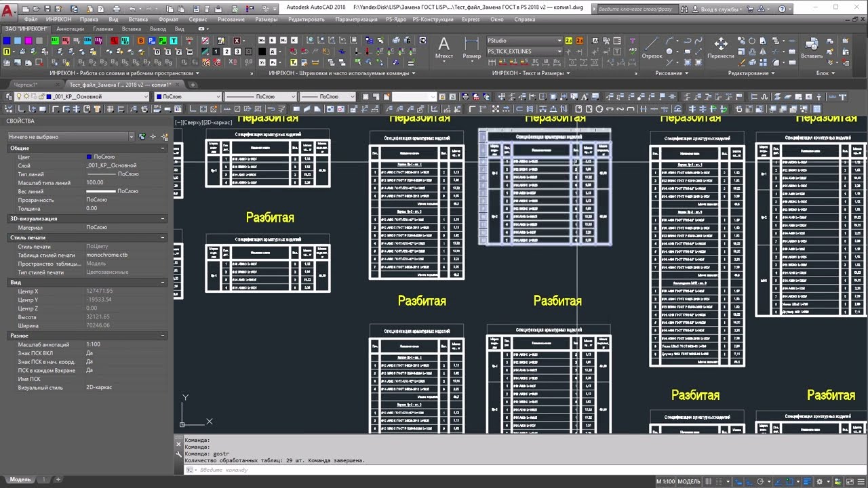This screenshot has width=868, height=488.
Task: Click the blue color swatch in ribbon
Action: (7, 41)
